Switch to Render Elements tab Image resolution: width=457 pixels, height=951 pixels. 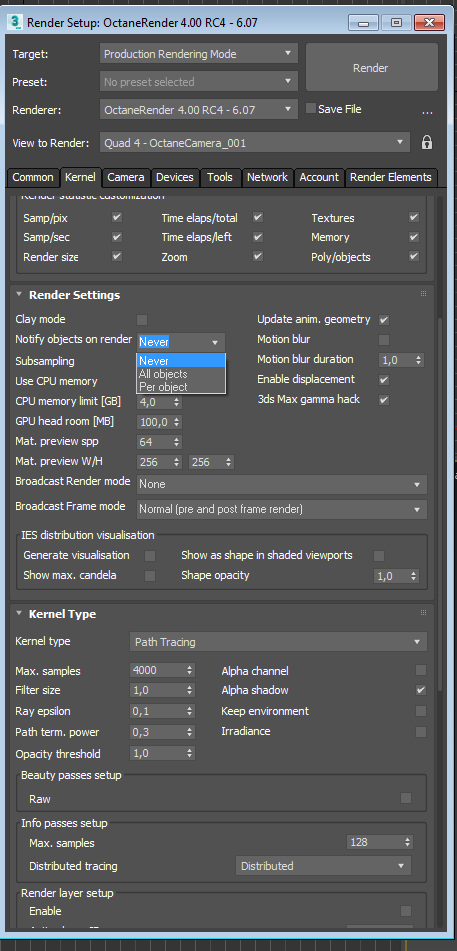[x=391, y=177]
